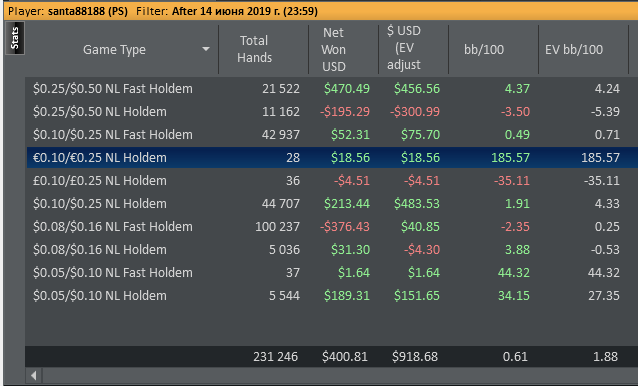638x386 pixels.
Task: Select the $0.05/$0.10 NL Fast Holdem row
Action: (x=332, y=273)
